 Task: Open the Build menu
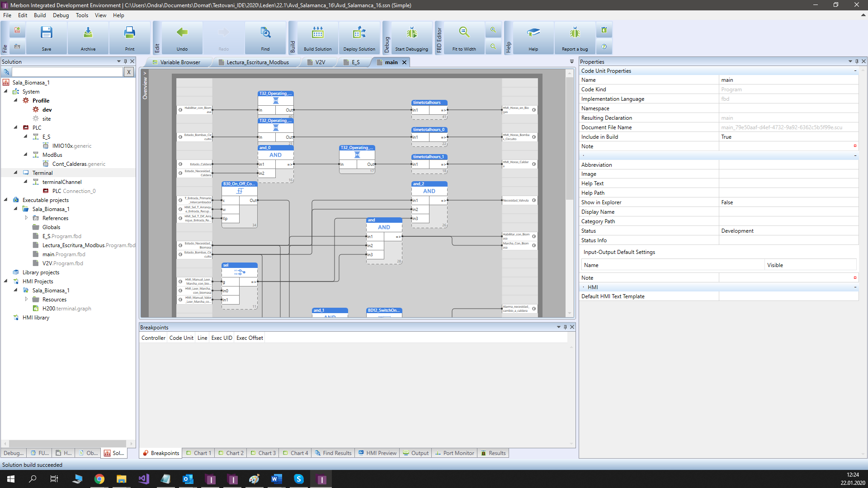pos(40,15)
